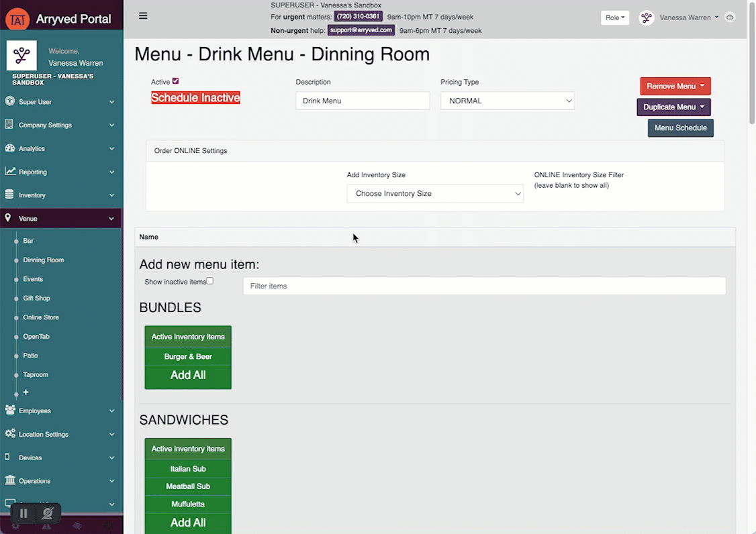This screenshot has width=756, height=534.
Task: Click the Schedule Inactive red label
Action: (x=195, y=98)
